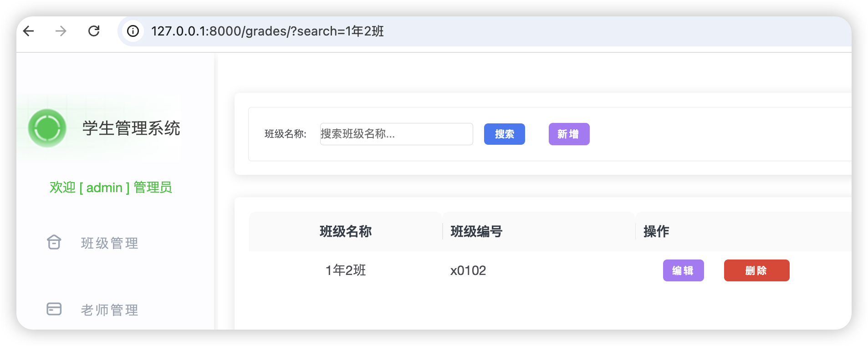Open the 班级管理 menu item
Viewport: 868px width, 346px height.
109,243
